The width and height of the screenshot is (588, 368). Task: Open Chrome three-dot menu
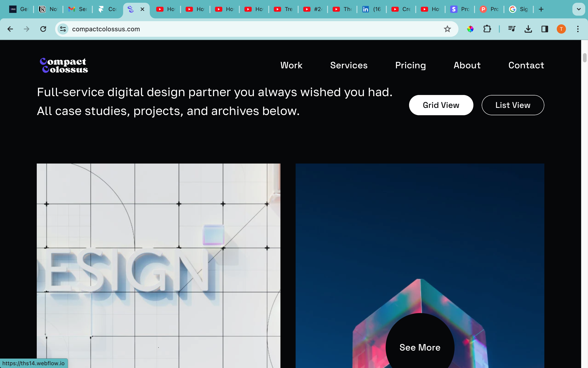click(x=578, y=29)
